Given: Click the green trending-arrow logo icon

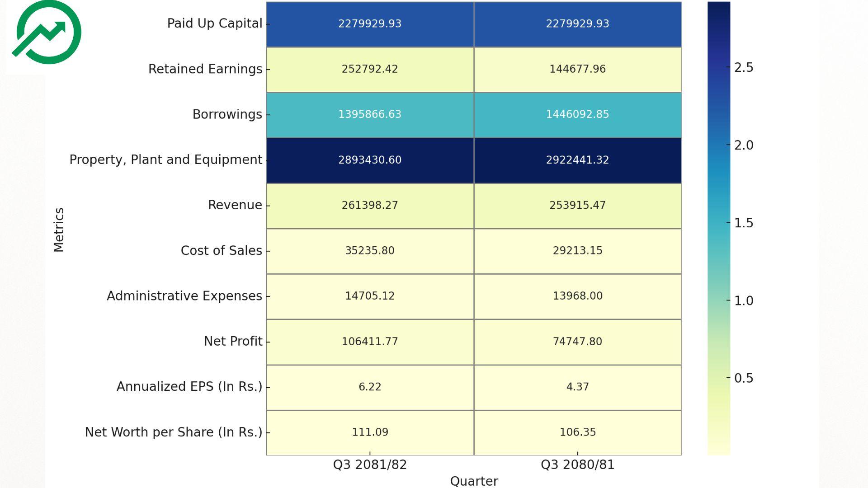Looking at the screenshot, I should point(47,33).
